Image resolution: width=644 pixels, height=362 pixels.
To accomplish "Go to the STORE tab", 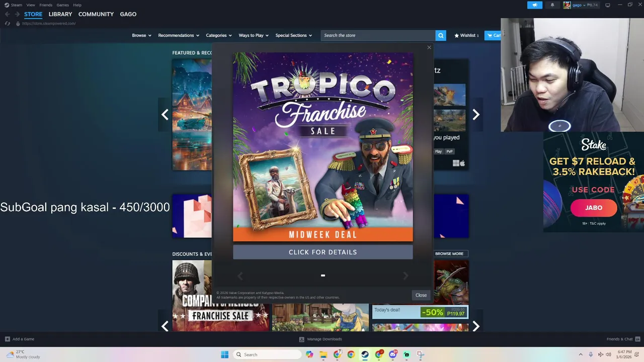I will [x=33, y=14].
